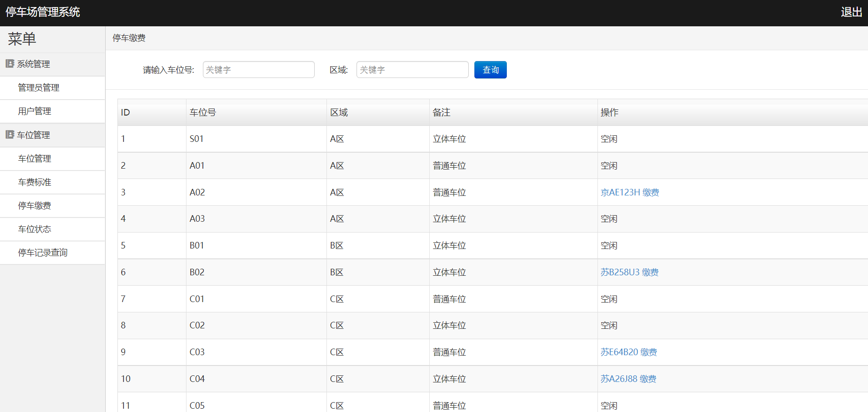Open 管理员管理 in the sidebar
The height and width of the screenshot is (412, 868).
click(39, 88)
